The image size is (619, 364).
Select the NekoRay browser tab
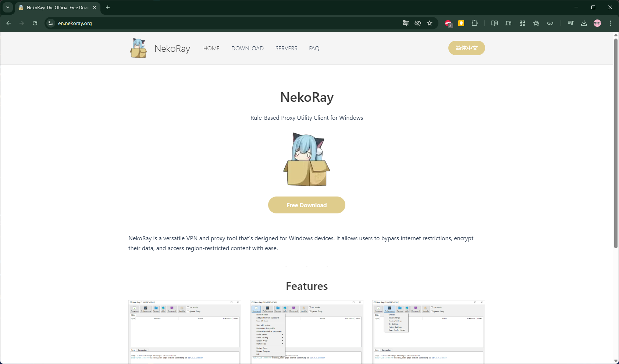[x=58, y=7]
